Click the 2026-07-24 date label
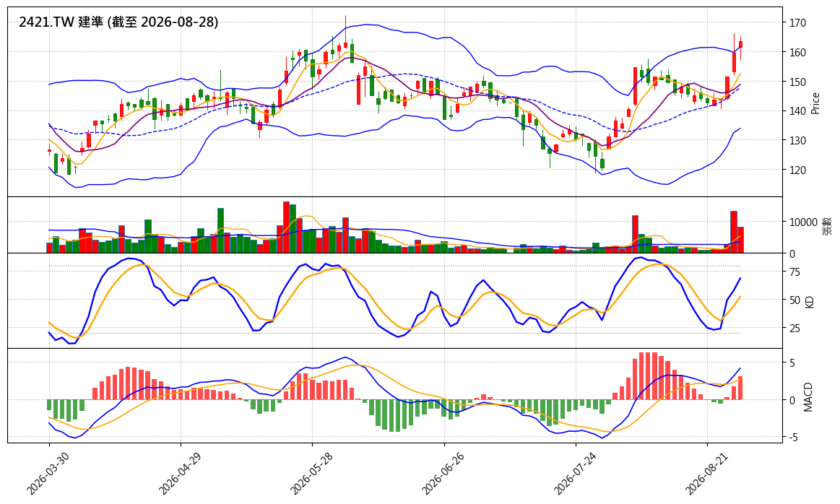Screen dimensions: 840x504 (x=573, y=474)
